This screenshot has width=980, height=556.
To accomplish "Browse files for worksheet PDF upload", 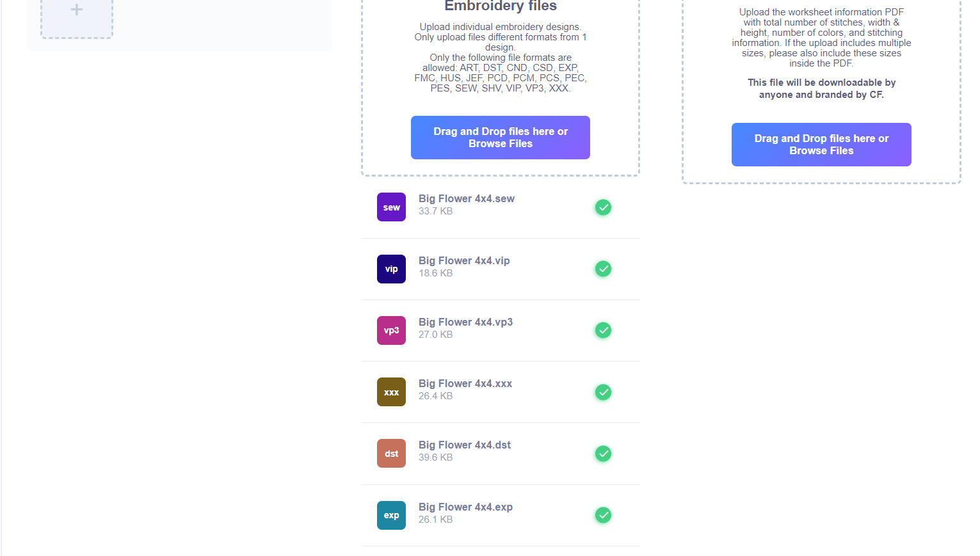I will (x=821, y=145).
